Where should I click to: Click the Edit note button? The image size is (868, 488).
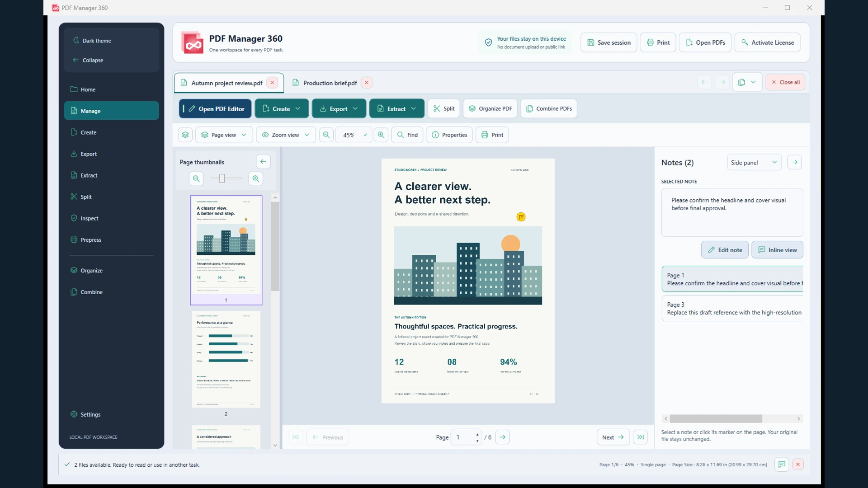pos(725,250)
